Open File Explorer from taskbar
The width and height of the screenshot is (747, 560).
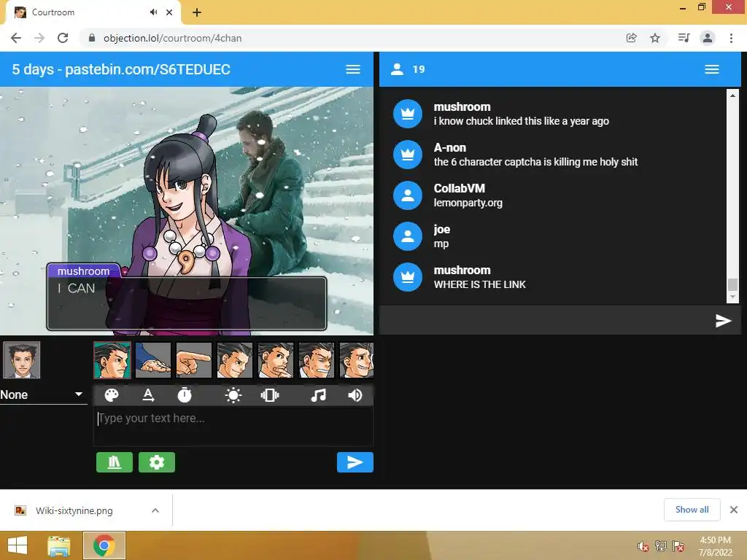(59, 545)
